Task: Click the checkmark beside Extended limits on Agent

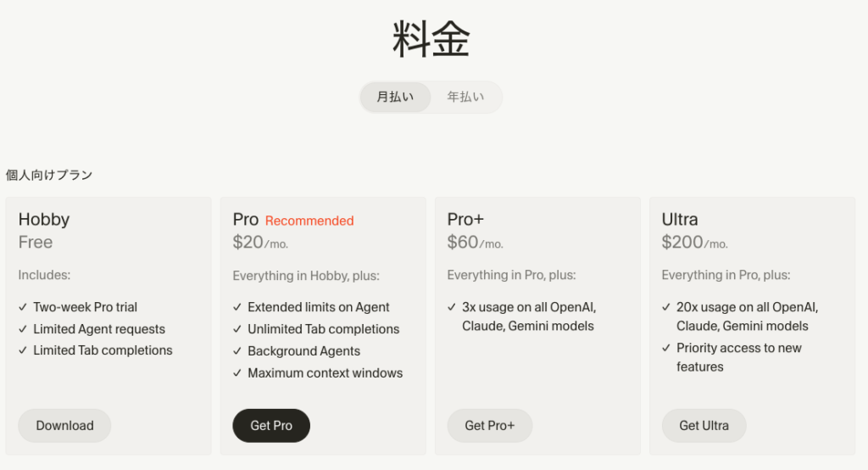Action: pyautogui.click(x=237, y=307)
